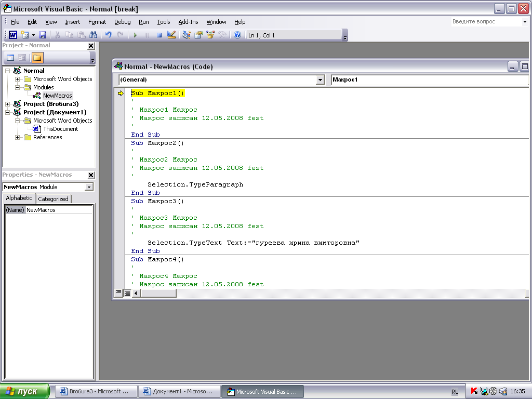This screenshot has width=532, height=399.
Task: Click View Microsoft Word toolbar icon
Action: tap(13, 35)
